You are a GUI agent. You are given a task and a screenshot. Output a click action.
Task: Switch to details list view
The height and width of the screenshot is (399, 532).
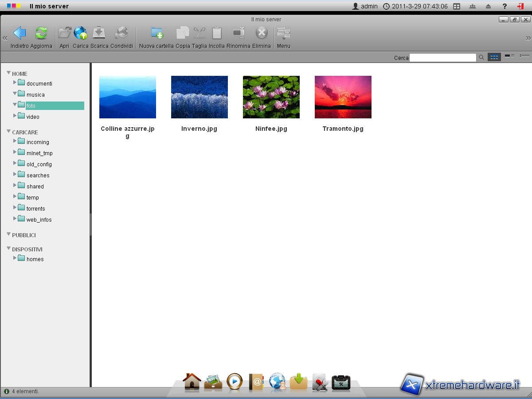coord(525,56)
